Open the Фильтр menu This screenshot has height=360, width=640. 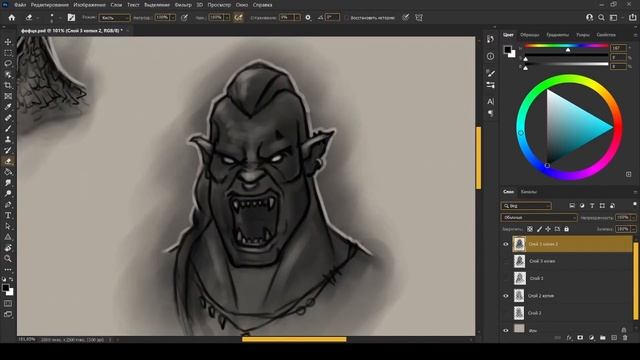(x=183, y=5)
